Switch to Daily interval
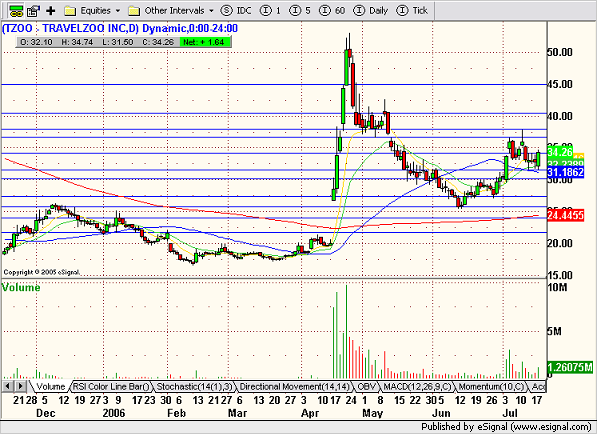The width and height of the screenshot is (597, 434). point(370,11)
